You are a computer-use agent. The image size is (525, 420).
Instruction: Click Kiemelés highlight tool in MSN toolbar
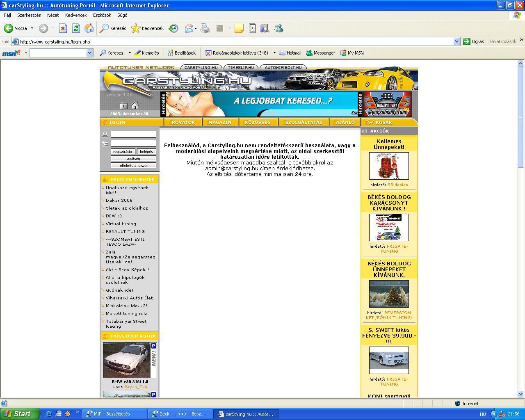pos(147,53)
